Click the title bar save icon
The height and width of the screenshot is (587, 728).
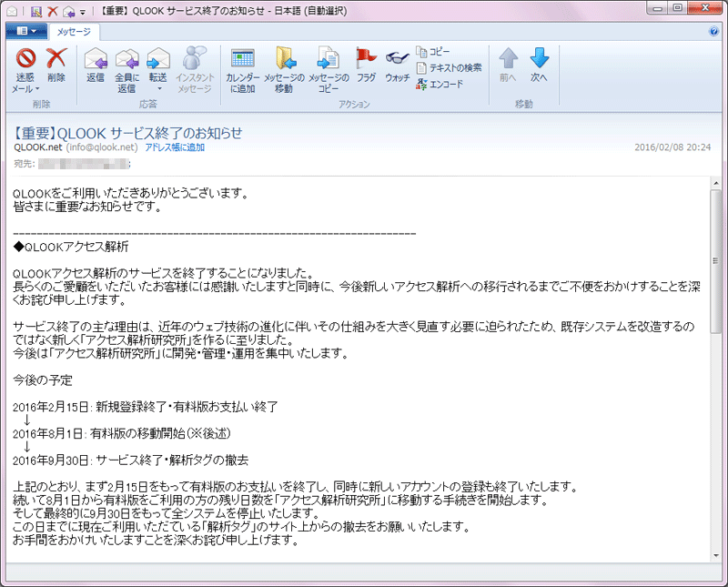click(x=36, y=11)
